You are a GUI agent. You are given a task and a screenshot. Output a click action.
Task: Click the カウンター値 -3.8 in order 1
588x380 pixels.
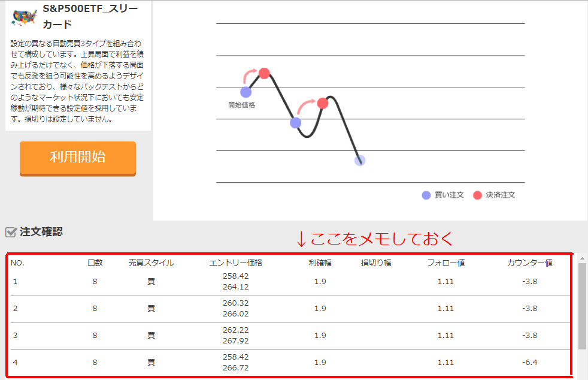coord(529,282)
